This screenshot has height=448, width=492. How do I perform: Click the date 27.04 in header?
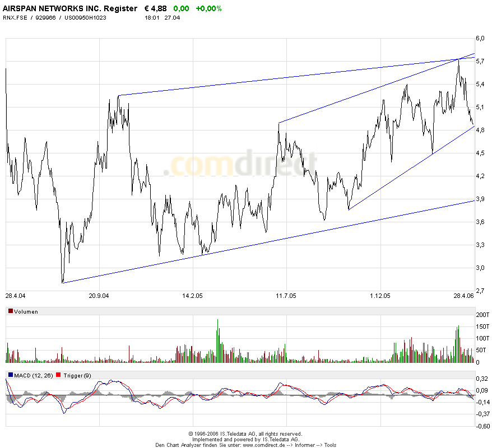[x=172, y=17]
